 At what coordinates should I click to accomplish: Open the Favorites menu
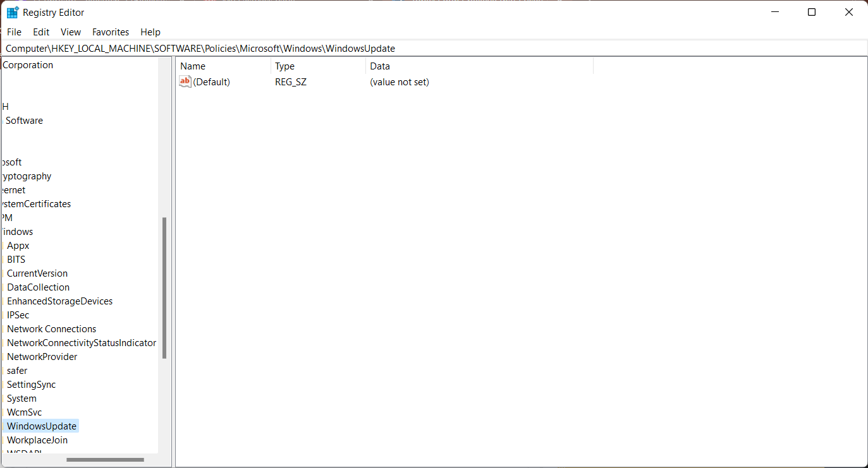coord(111,32)
